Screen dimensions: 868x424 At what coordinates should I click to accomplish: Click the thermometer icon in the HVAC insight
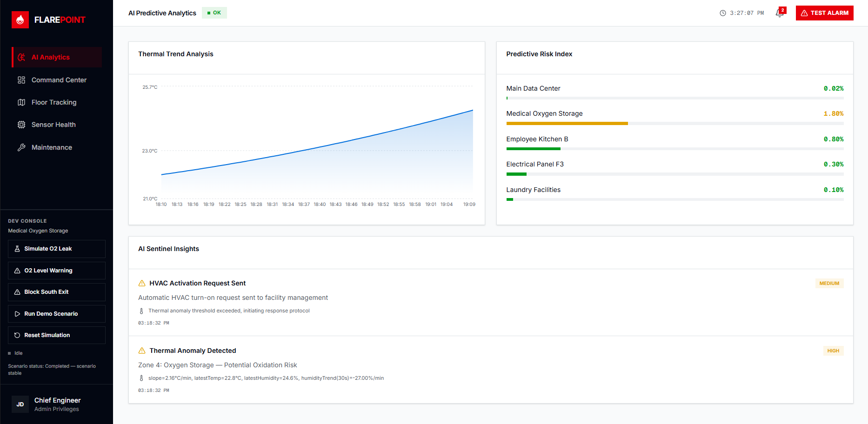coord(141,311)
